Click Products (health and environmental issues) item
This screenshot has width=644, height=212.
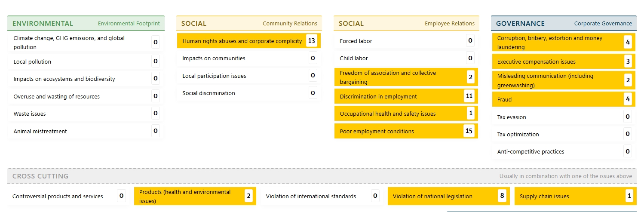click(195, 196)
